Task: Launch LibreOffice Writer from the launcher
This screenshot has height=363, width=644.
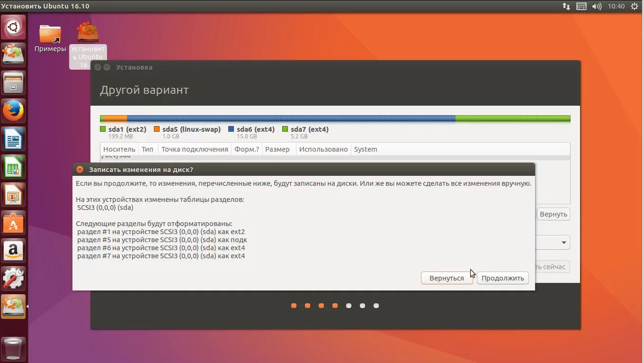Action: (13, 139)
